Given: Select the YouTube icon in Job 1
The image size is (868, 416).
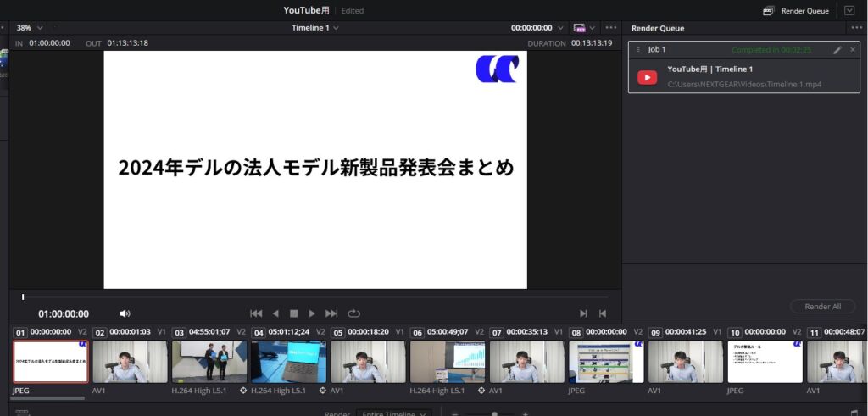Looking at the screenshot, I should pyautogui.click(x=647, y=77).
